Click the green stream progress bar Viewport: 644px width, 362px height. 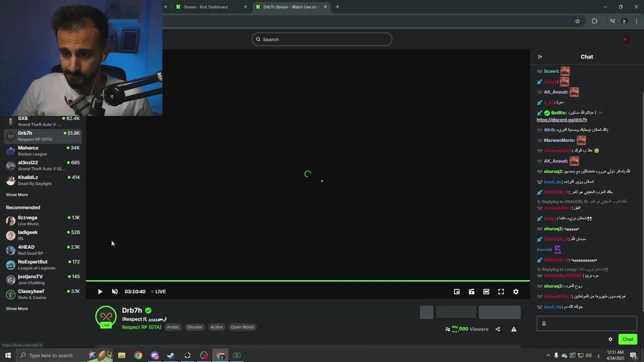point(307,281)
